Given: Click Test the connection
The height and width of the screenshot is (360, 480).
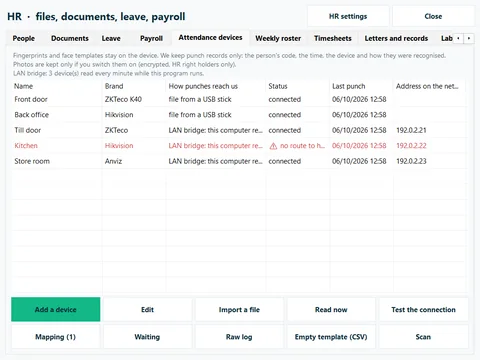Looking at the screenshot, I should (x=423, y=309).
